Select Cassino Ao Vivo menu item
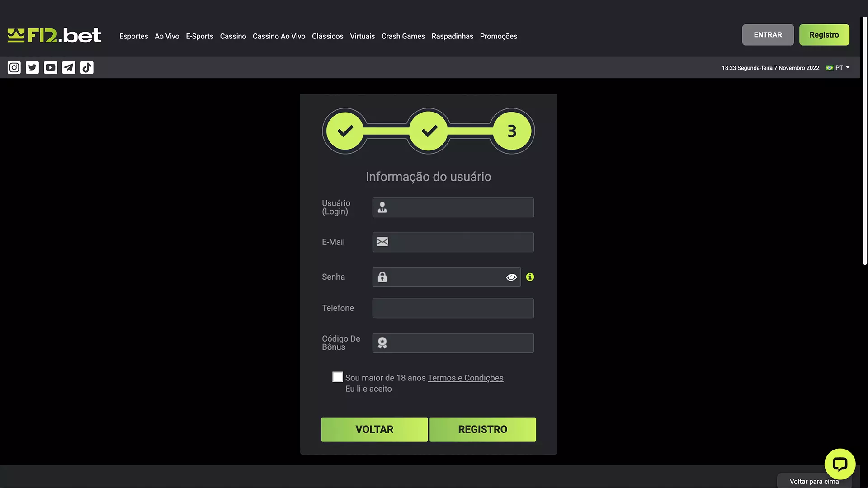The image size is (868, 488). tap(279, 36)
